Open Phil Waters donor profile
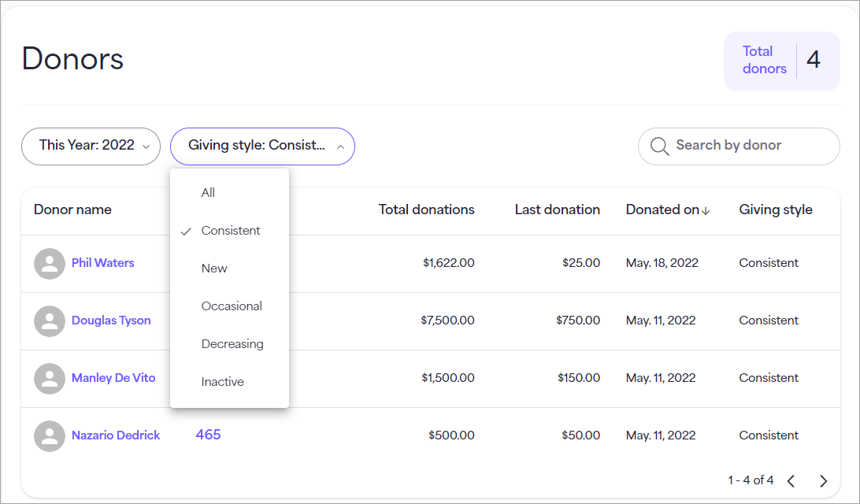Image resolution: width=860 pixels, height=504 pixels. (102, 263)
